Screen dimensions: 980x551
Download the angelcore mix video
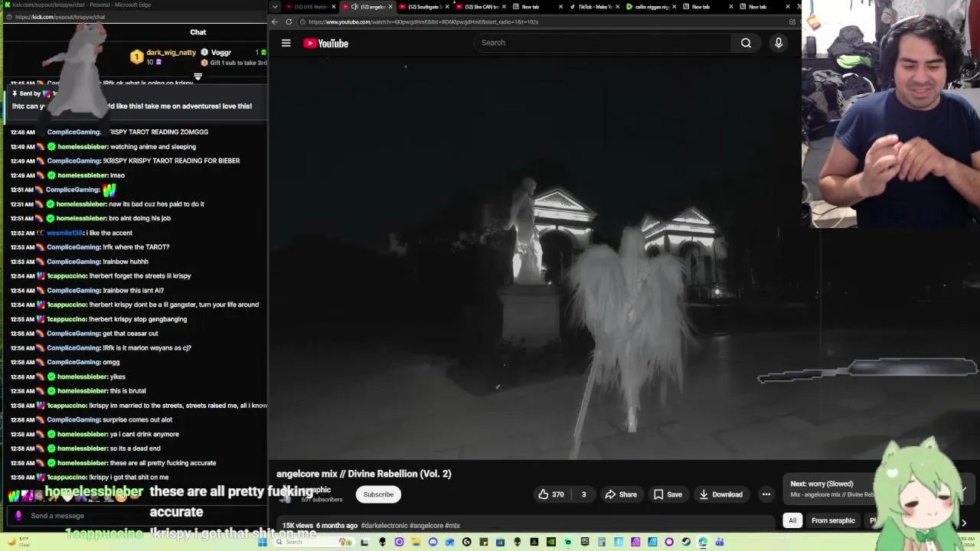click(x=720, y=494)
